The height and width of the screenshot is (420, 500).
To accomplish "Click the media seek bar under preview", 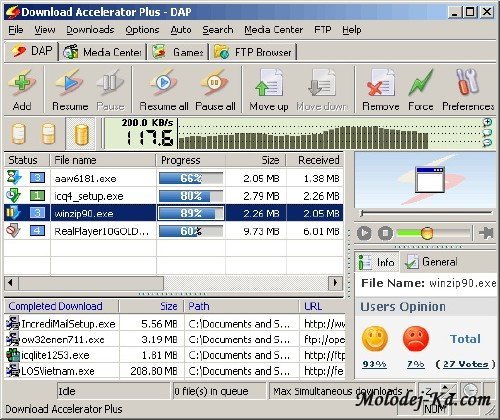I will coord(426,212).
